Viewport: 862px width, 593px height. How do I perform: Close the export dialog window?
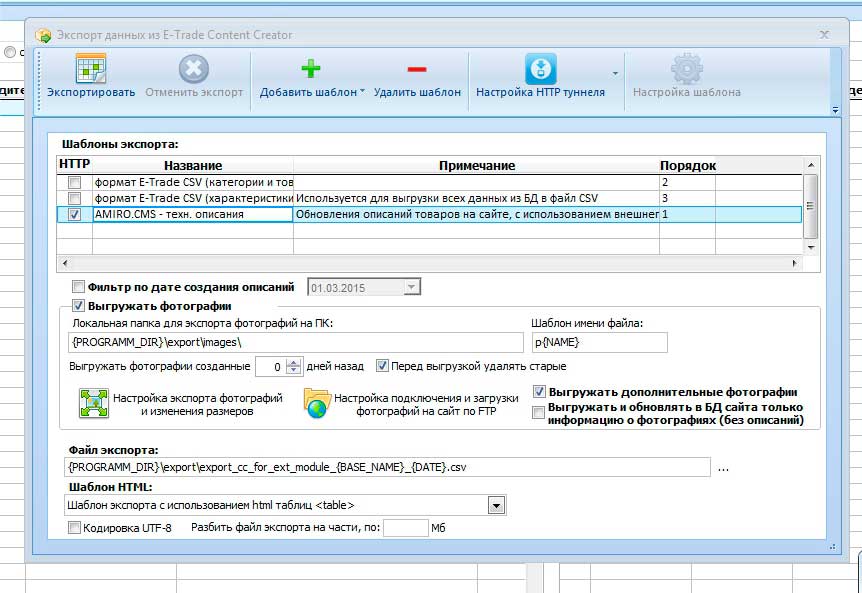tap(824, 35)
